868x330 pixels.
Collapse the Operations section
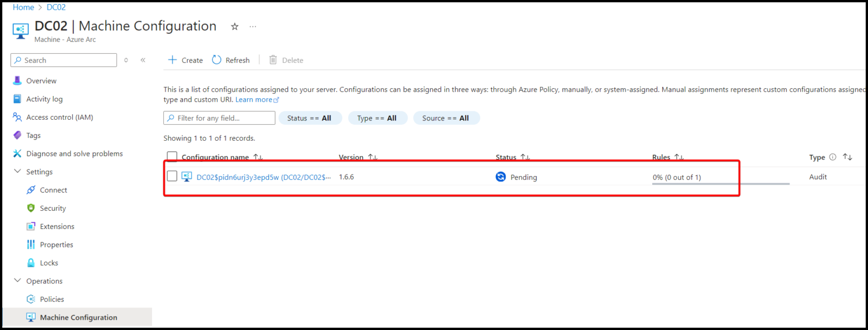[16, 281]
